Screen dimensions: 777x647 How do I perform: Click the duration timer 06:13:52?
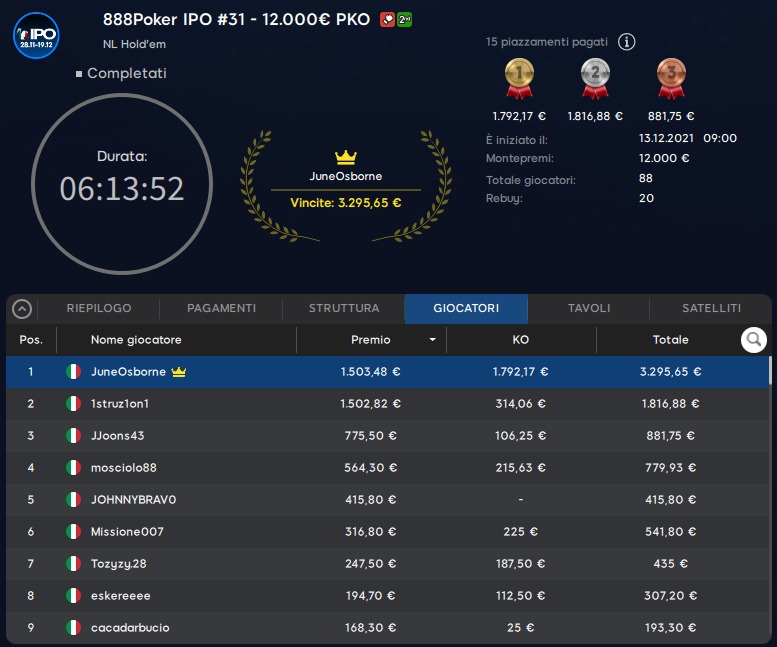[122, 189]
